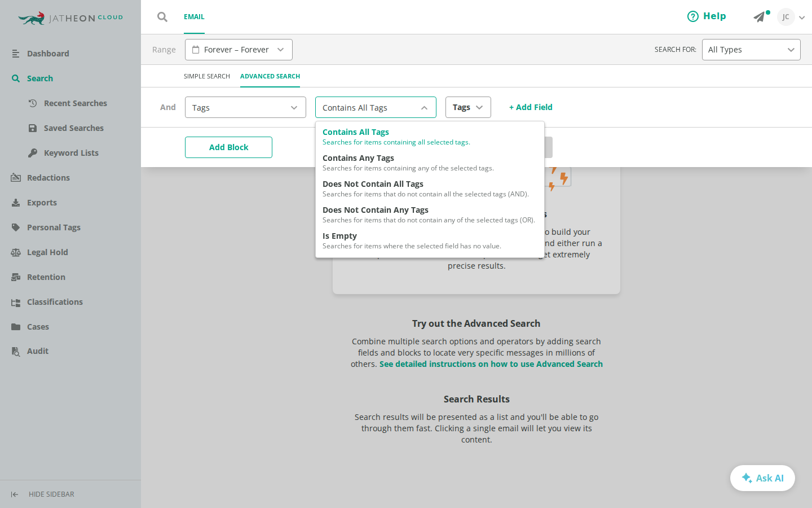
Task: Open detailed Advanced Search instructions link
Action: 491,364
